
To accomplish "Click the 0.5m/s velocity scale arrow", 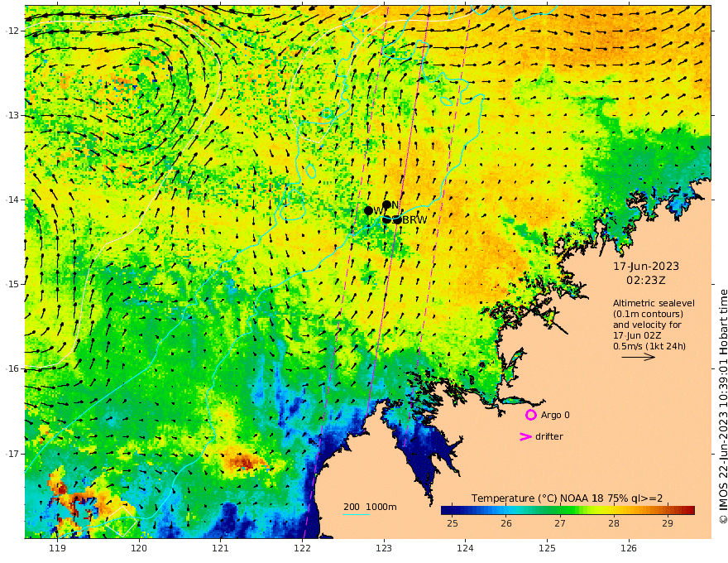I will 639,357.
